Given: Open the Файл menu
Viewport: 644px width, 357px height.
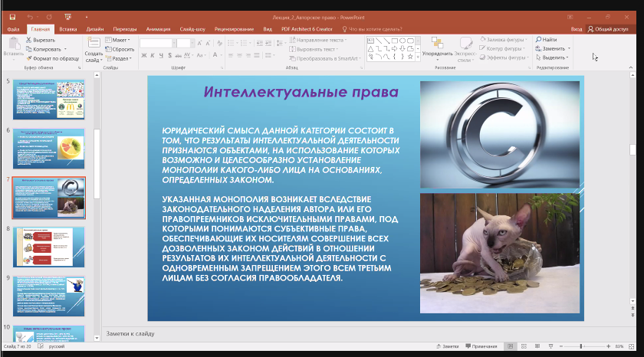Looking at the screenshot, I should pos(13,29).
